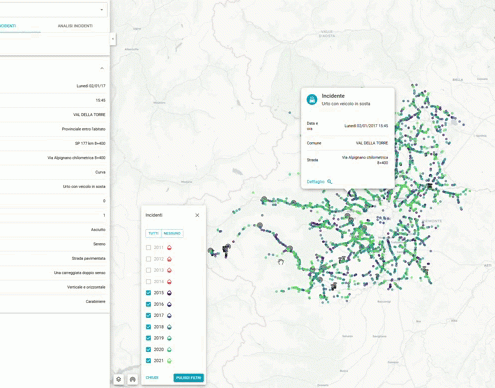Viewport: 495px width, 388px height.
Task: Collapse the incident details section chevron
Action: pos(102,68)
